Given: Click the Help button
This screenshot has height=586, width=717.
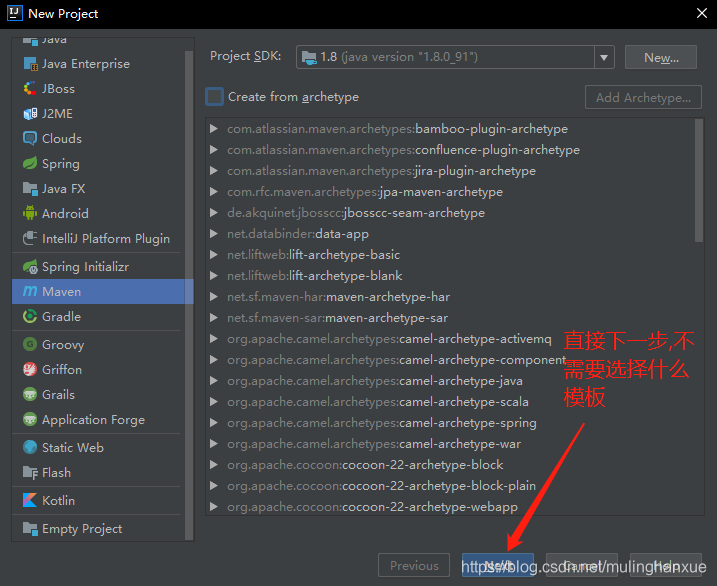Looking at the screenshot, I should pyautogui.click(x=665, y=565).
